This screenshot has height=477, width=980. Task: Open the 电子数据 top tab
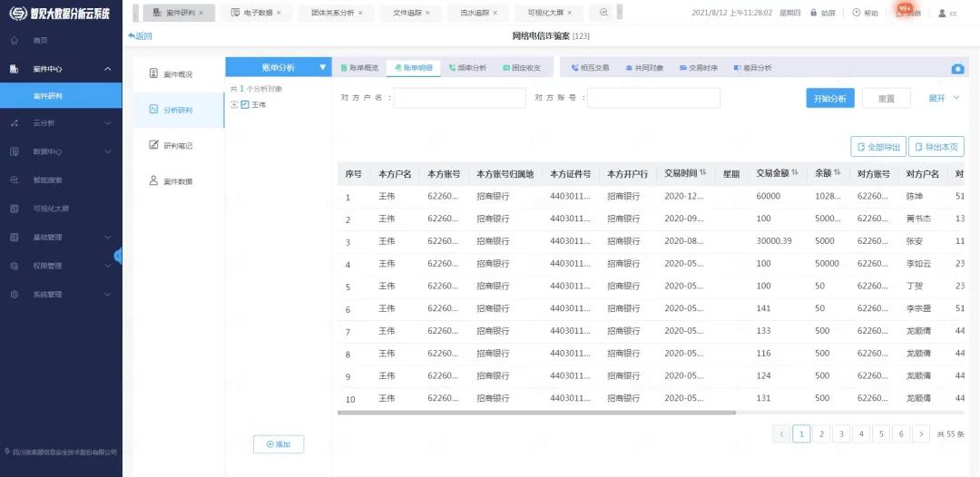pyautogui.click(x=256, y=13)
